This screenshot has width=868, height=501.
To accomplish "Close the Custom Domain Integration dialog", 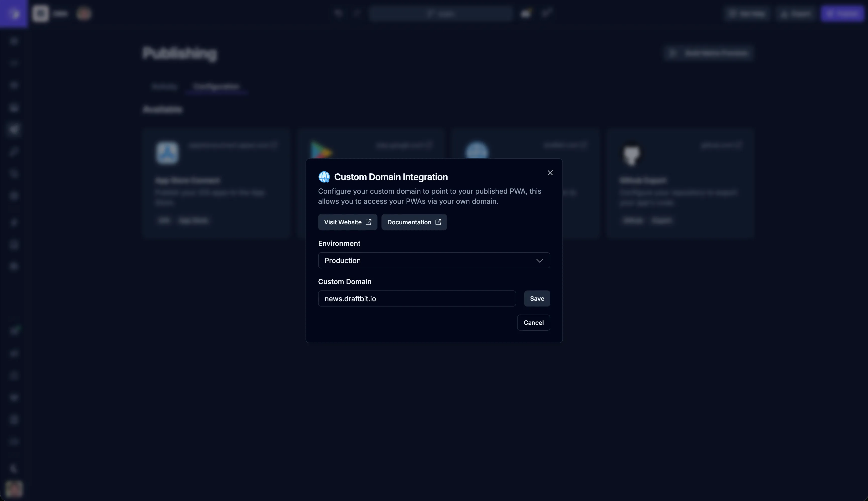I will (x=550, y=173).
